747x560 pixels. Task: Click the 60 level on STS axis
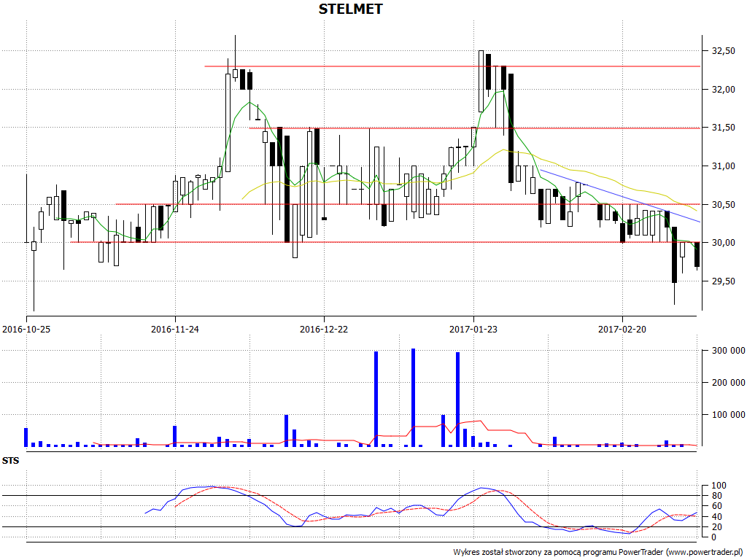716,506
